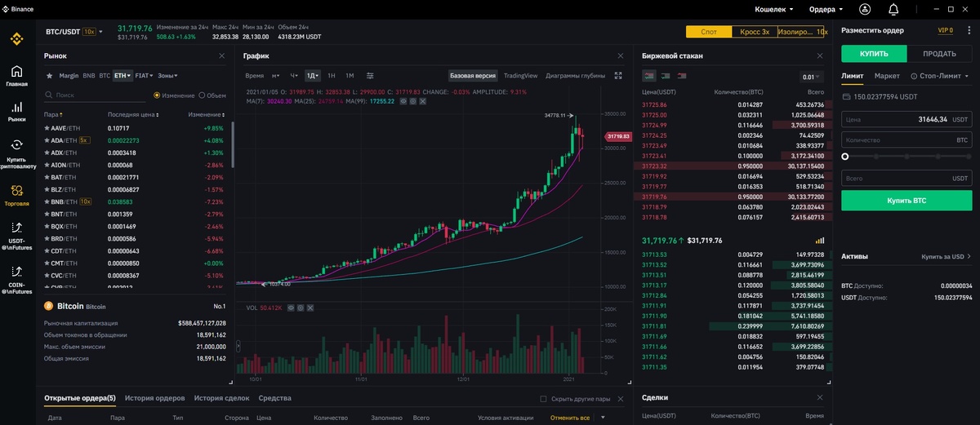Screen dimensions: 980x425
Task: Open История ордеров tab
Action: click(x=154, y=398)
